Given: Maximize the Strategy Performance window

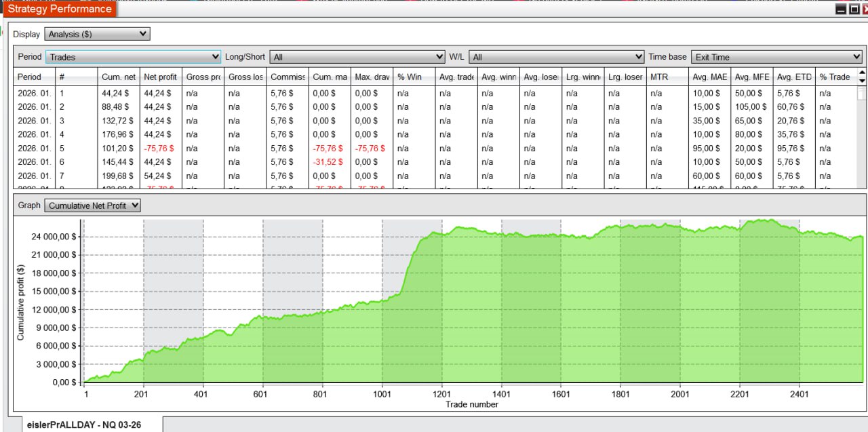Looking at the screenshot, I should pyautogui.click(x=853, y=9).
